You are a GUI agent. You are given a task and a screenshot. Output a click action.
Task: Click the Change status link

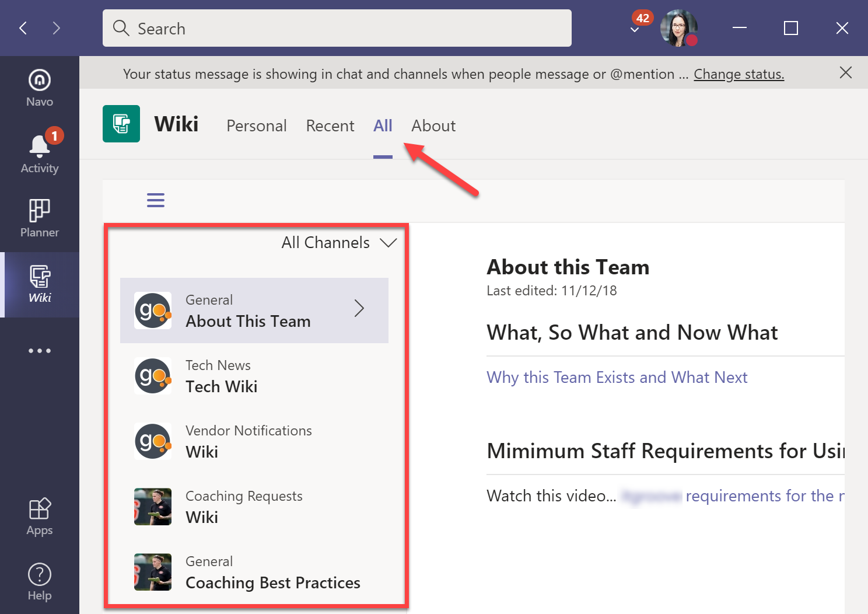pos(738,74)
